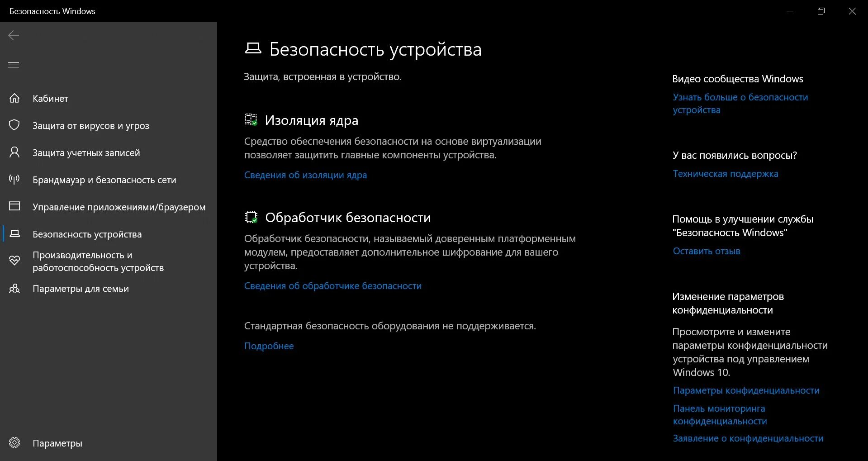Click the heart icon for device performance
Screen dimensions: 868x461
pos(14,261)
